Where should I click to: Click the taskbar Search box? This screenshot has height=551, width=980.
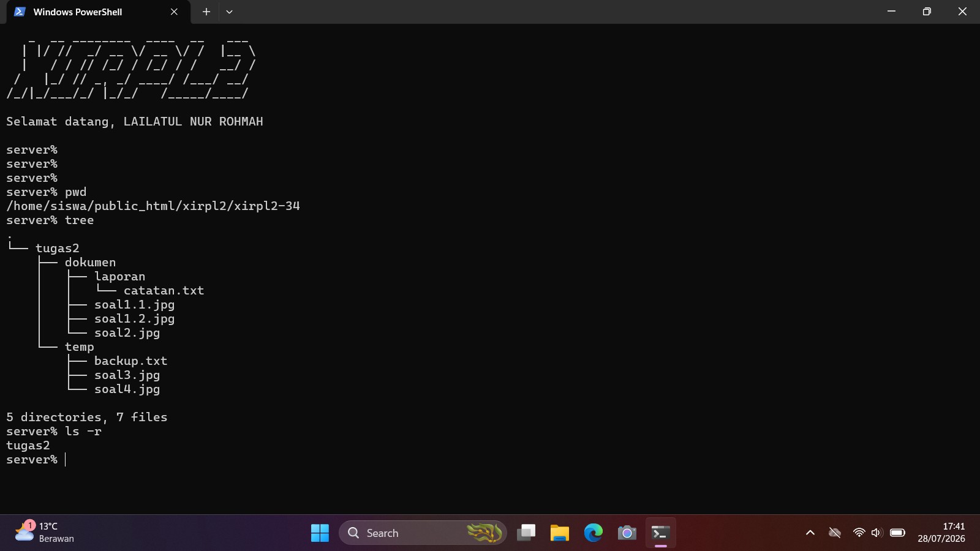coord(423,533)
